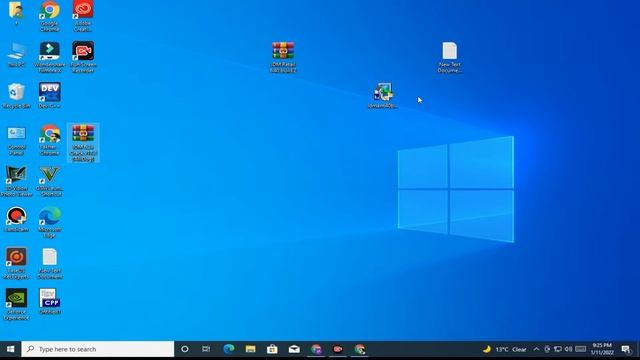The width and height of the screenshot is (640, 360).
Task: Select the GeForce Experience desktop shortcut
Action: (16, 304)
